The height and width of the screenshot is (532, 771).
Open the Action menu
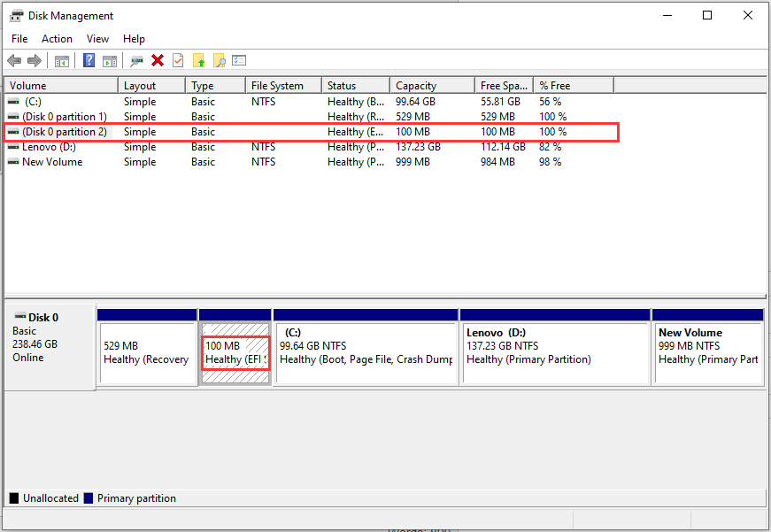57,38
